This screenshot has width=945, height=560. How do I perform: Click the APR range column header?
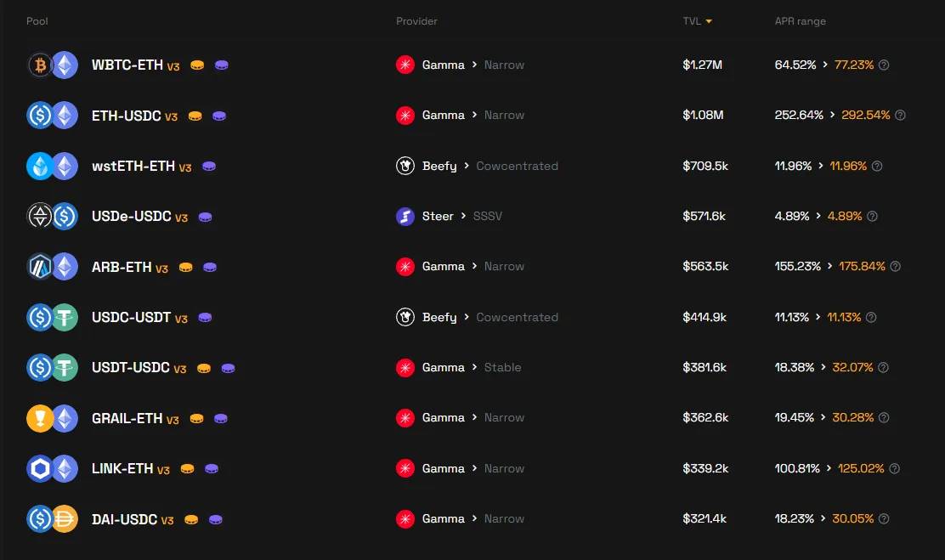pos(800,21)
